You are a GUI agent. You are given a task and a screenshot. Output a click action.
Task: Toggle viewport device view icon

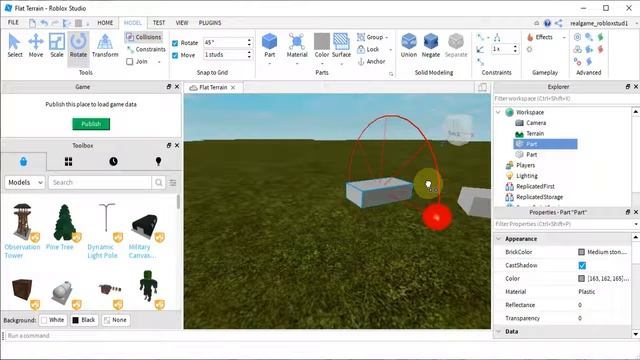(x=482, y=87)
